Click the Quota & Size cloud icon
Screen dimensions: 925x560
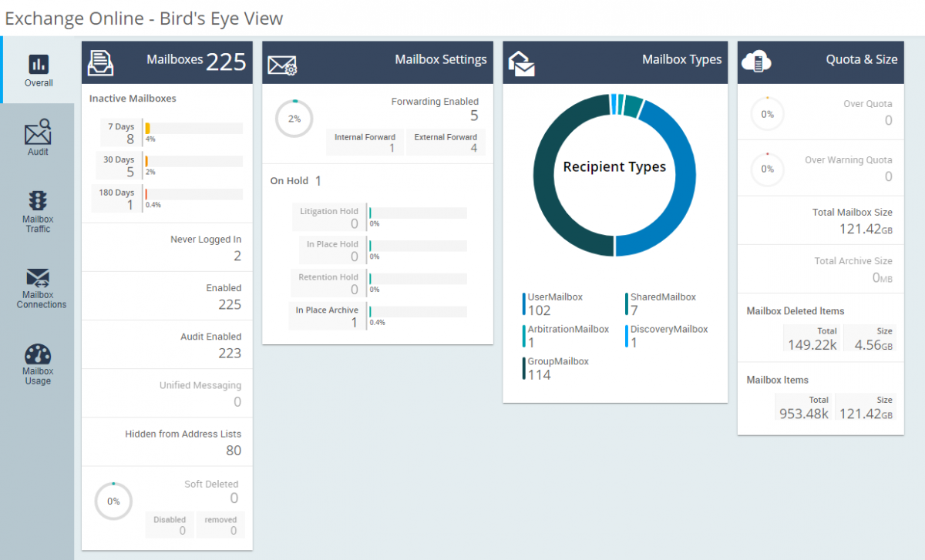pyautogui.click(x=756, y=61)
